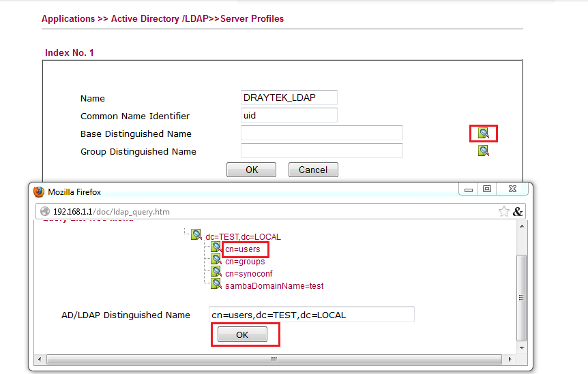
Task: Choose the sambaDomainName=test entry
Action: click(x=274, y=286)
